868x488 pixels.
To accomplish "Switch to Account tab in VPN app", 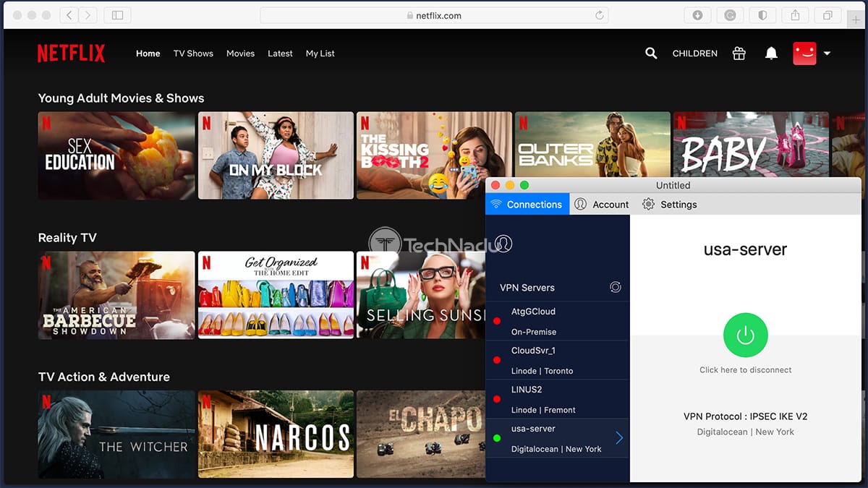I will 602,205.
